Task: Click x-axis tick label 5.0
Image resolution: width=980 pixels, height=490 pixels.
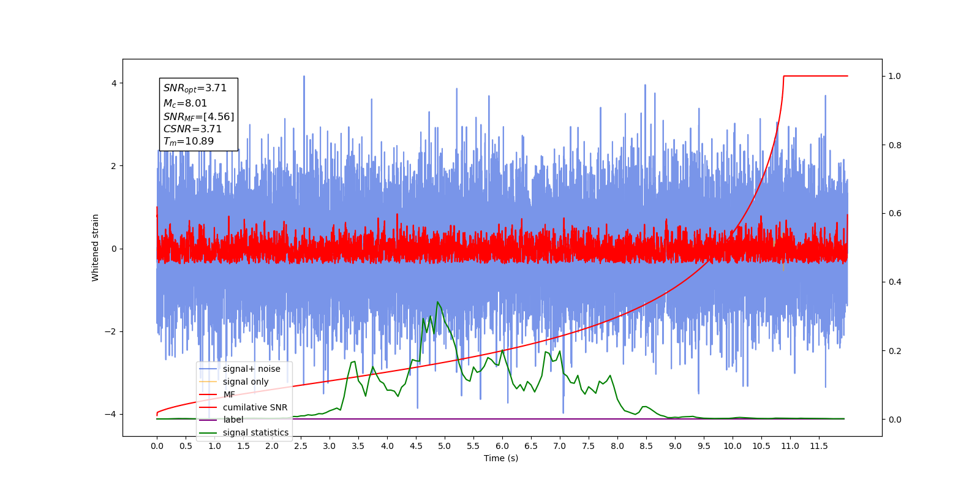Action: point(445,446)
